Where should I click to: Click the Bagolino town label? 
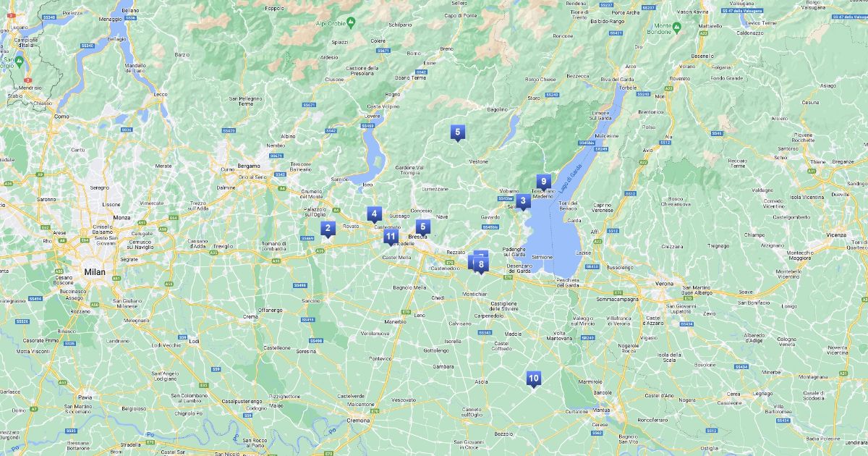[498, 109]
